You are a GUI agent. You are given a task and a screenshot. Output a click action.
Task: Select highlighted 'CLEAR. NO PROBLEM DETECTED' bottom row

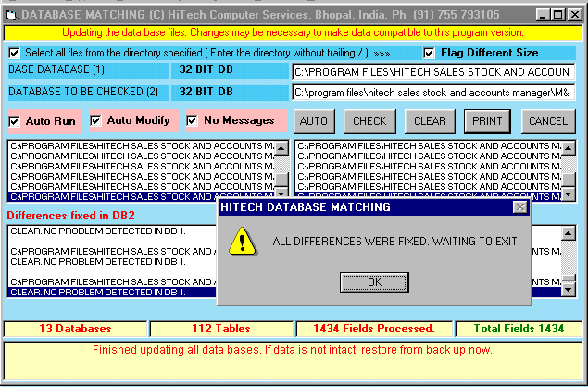coord(112,293)
